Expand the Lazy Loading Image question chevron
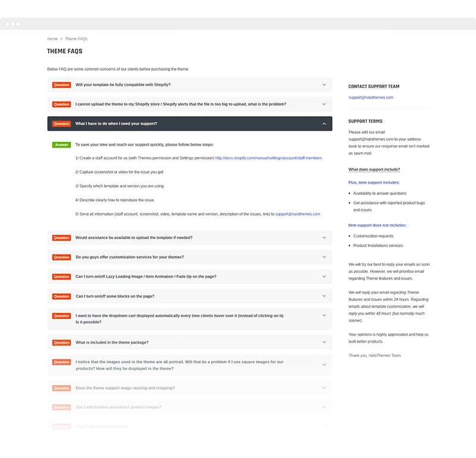The height and width of the screenshot is (458, 476). tap(324, 277)
